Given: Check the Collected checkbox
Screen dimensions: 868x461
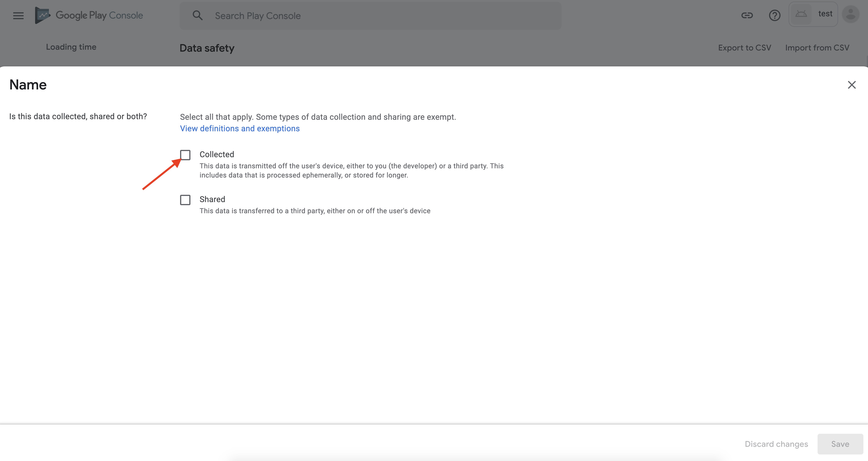Looking at the screenshot, I should click(x=185, y=155).
